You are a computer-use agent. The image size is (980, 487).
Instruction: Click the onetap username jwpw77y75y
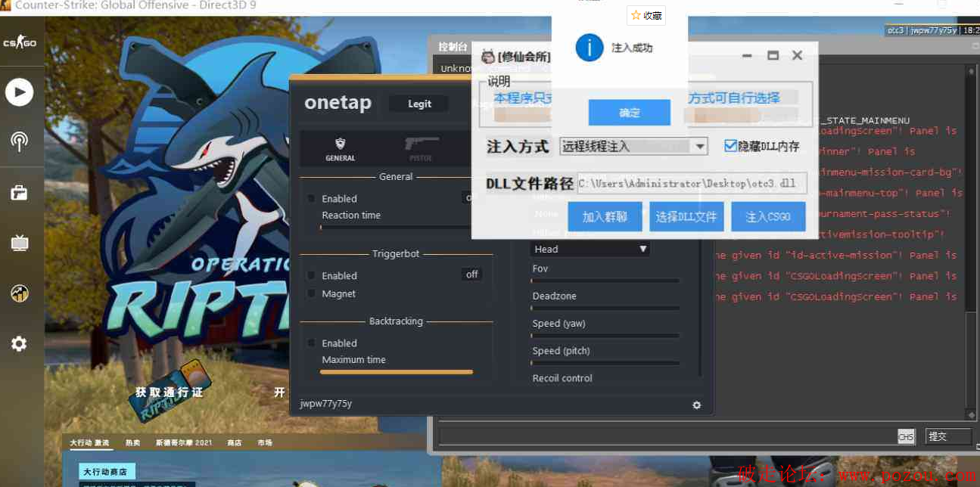point(326,404)
